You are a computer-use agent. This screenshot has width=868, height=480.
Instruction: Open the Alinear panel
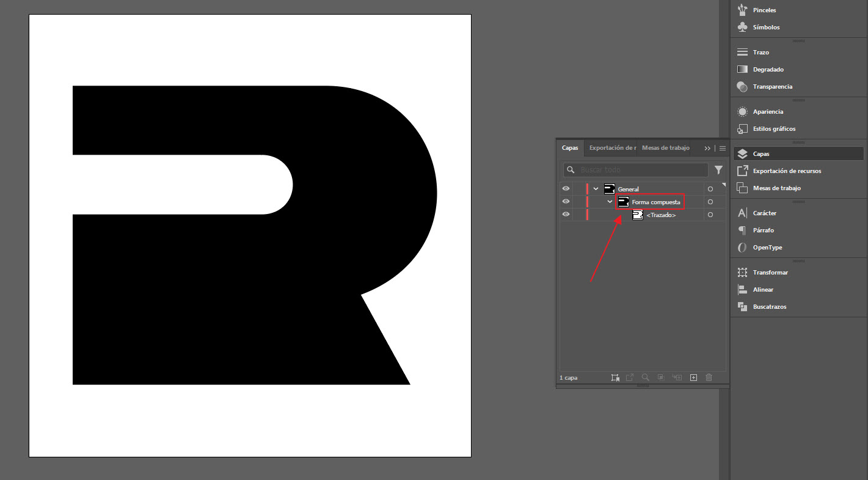point(798,290)
